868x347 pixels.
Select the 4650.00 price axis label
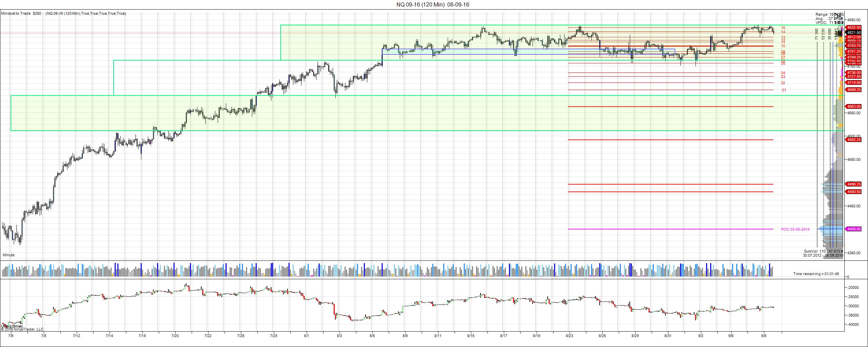854,113
